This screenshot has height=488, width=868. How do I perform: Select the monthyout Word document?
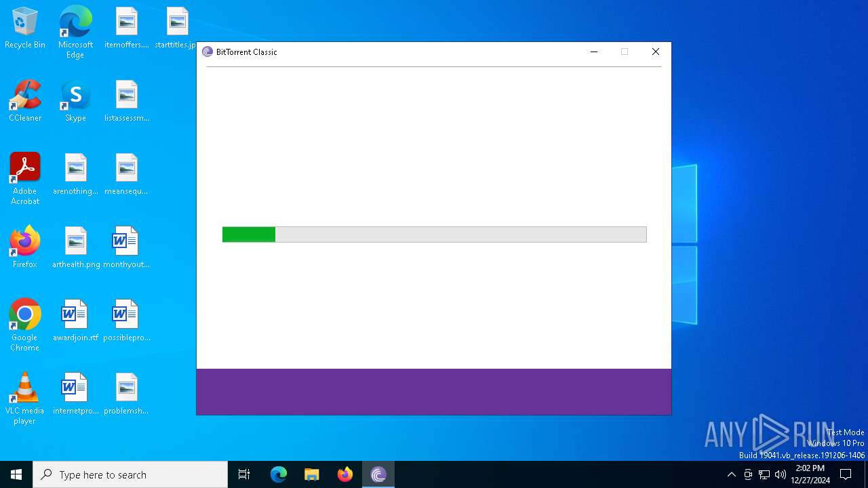click(127, 247)
